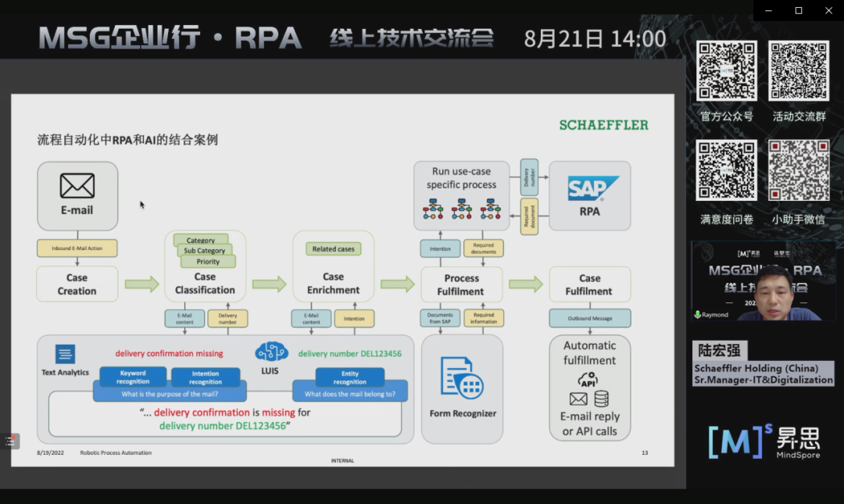The image size is (844, 504).
Task: Click the list icon with red dot
Action: pyautogui.click(x=10, y=441)
